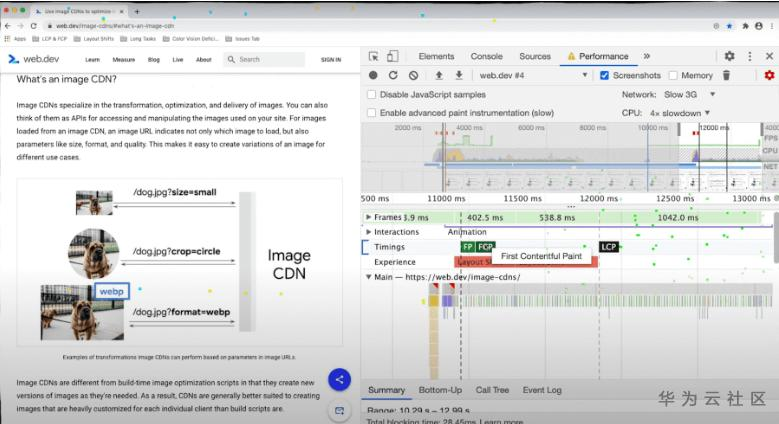The width and height of the screenshot is (779, 424).
Task: Open DevTools three-dot customize menu
Action: pyautogui.click(x=750, y=56)
